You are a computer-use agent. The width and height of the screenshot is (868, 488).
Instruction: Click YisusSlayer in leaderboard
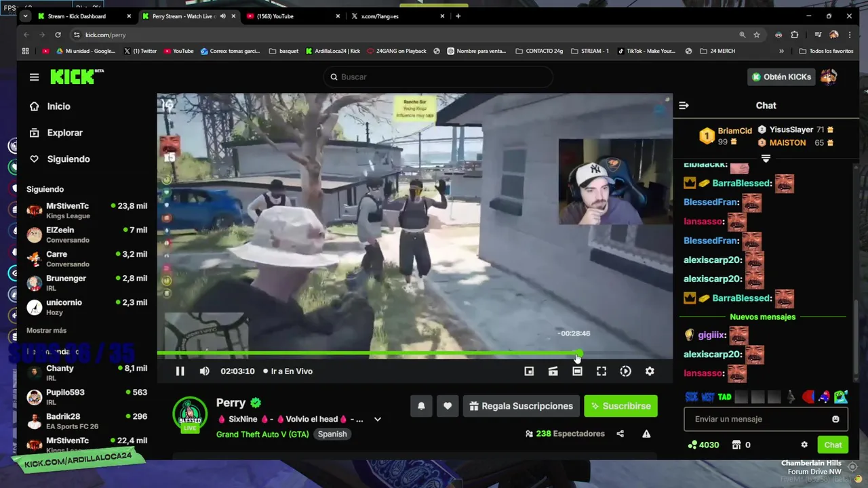click(791, 129)
